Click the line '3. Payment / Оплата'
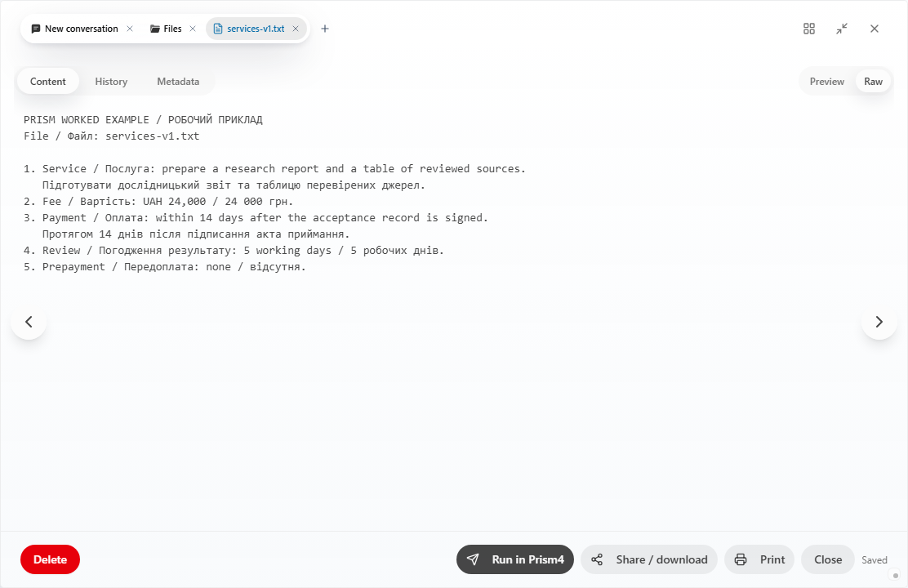 tap(256, 218)
